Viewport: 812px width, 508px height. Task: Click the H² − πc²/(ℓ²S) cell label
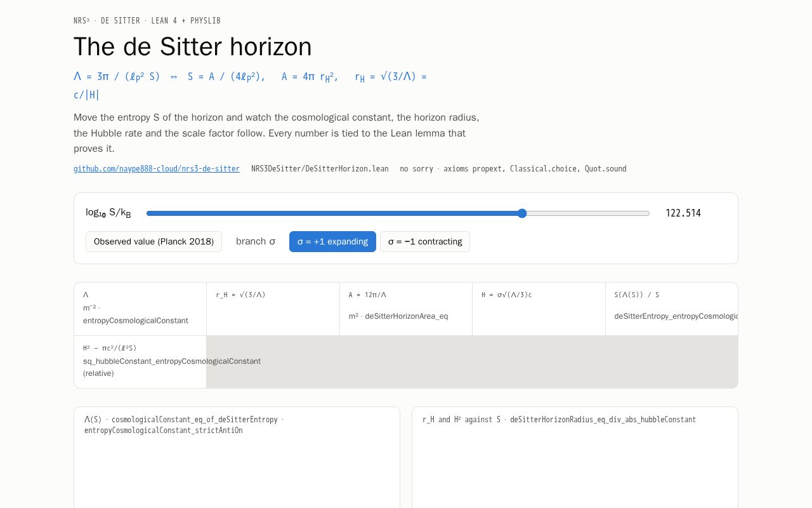[110, 348]
